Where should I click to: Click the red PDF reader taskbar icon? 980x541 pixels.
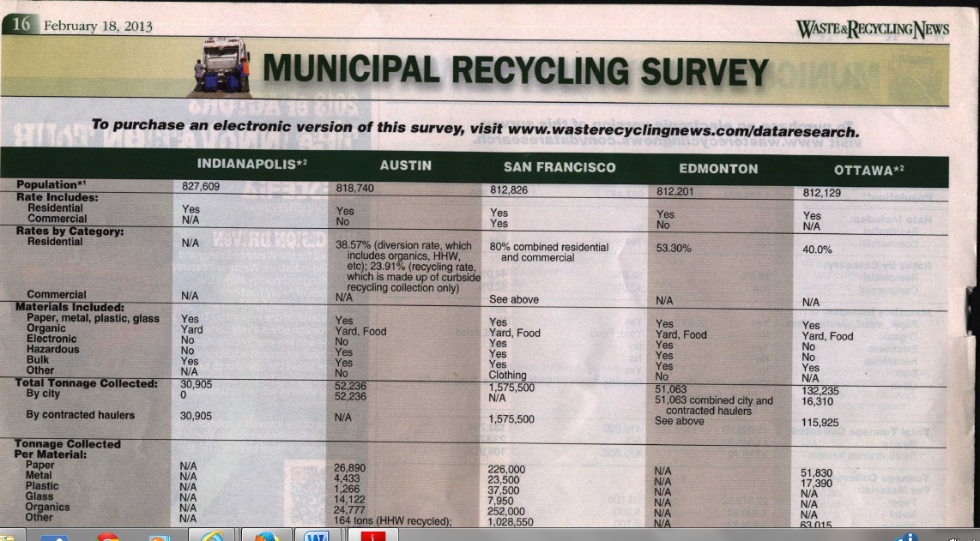372,536
